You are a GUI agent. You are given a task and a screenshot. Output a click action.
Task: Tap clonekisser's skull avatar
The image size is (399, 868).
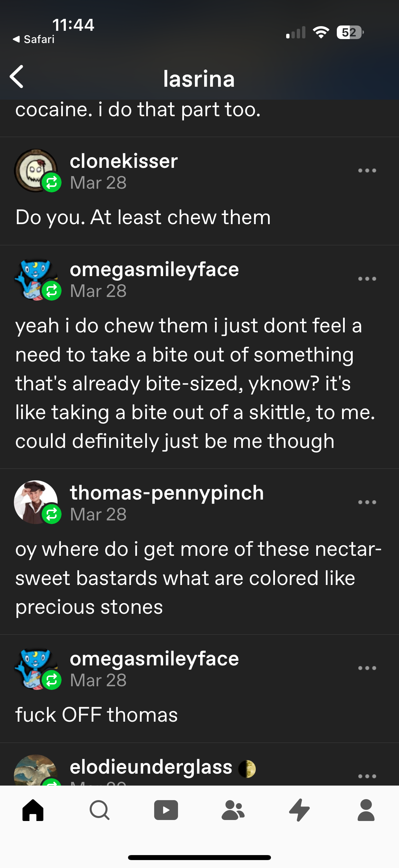(35, 170)
